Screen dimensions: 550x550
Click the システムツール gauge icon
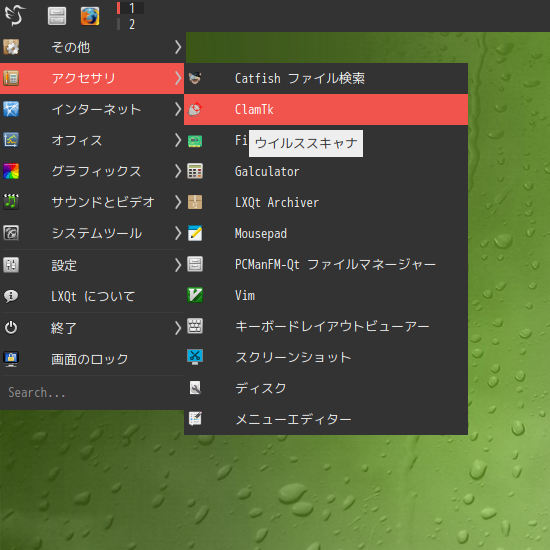coord(11,233)
